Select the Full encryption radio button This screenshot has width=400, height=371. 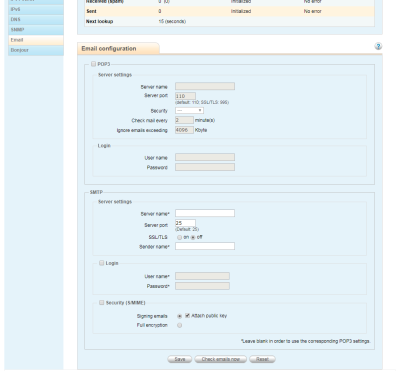click(180, 325)
